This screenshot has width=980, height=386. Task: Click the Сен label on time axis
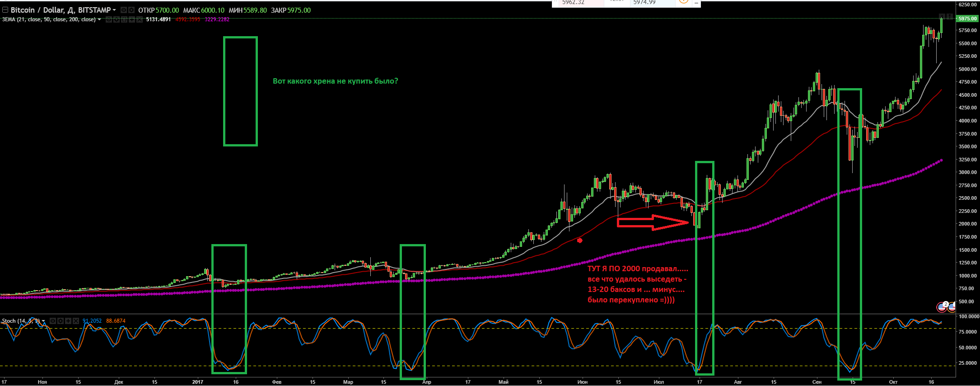[x=817, y=382]
